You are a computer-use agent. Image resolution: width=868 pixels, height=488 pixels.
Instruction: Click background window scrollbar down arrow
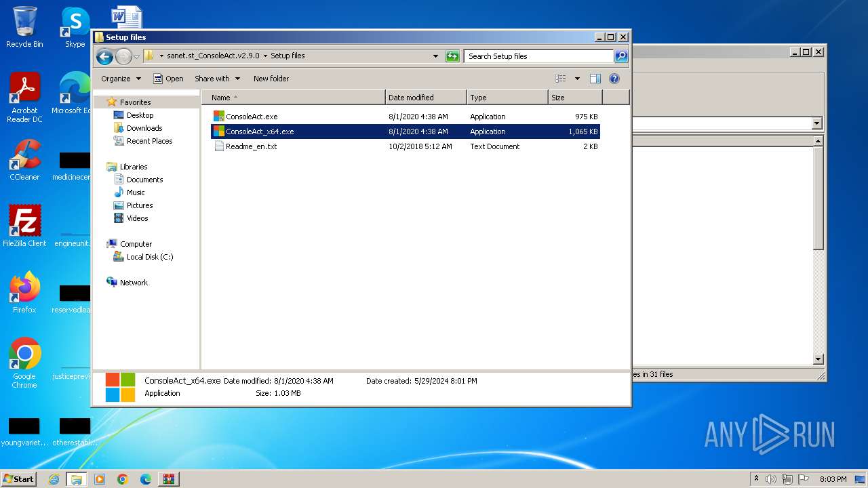[818, 359]
